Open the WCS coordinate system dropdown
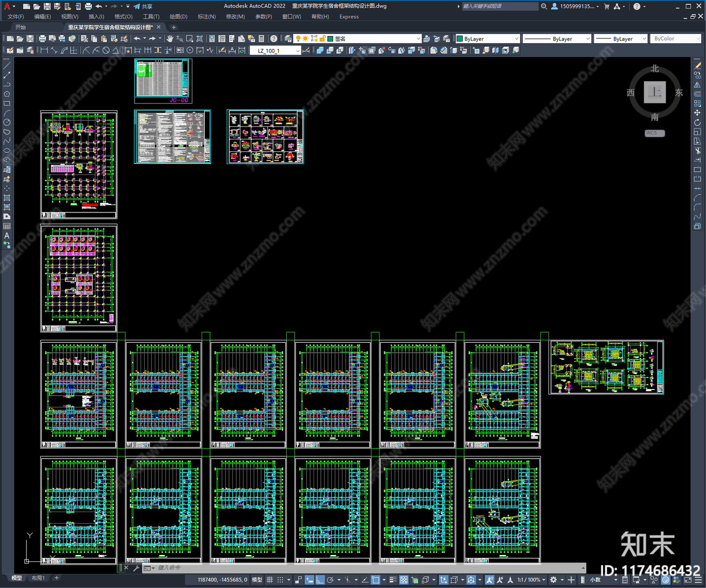The image size is (706, 588). (x=655, y=133)
